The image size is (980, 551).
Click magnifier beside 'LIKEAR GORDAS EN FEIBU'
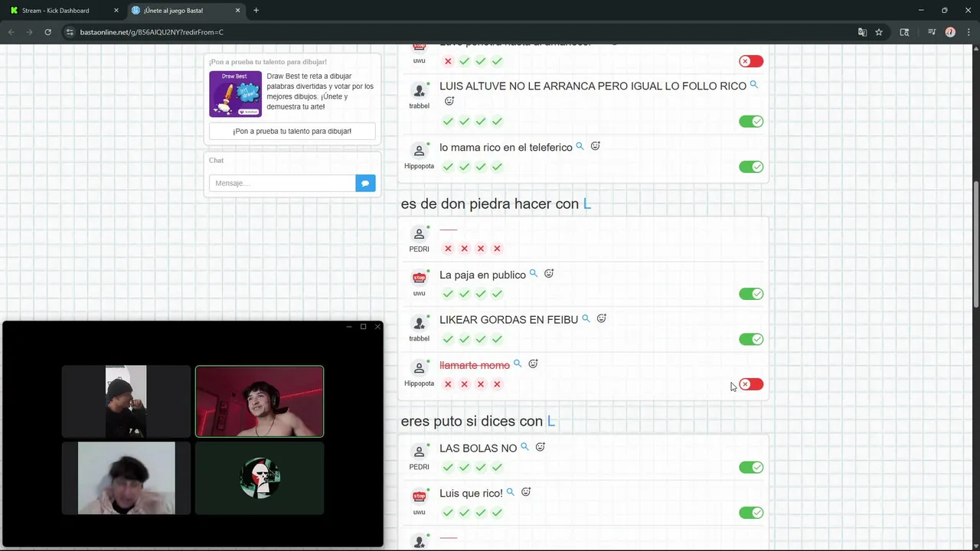tap(586, 318)
